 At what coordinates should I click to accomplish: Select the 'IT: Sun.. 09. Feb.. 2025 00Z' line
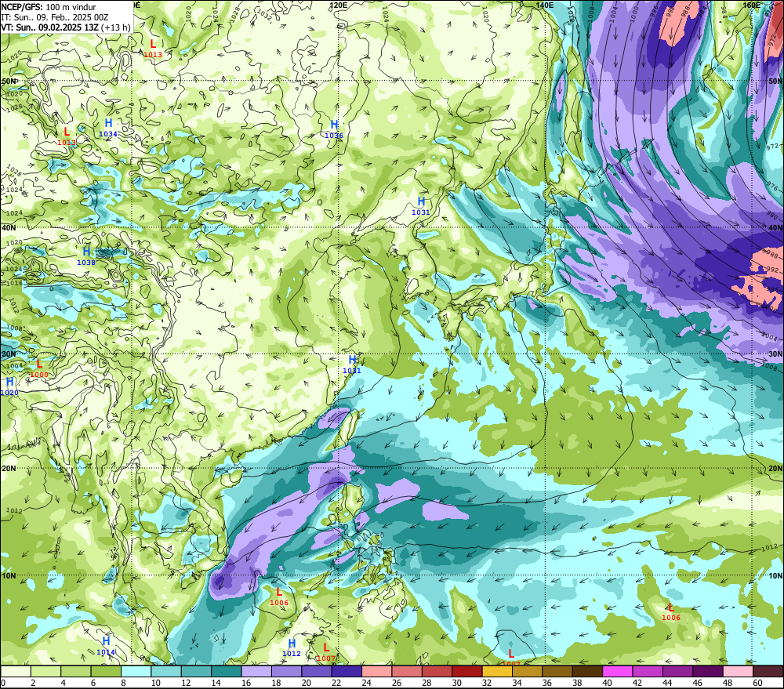55,17
